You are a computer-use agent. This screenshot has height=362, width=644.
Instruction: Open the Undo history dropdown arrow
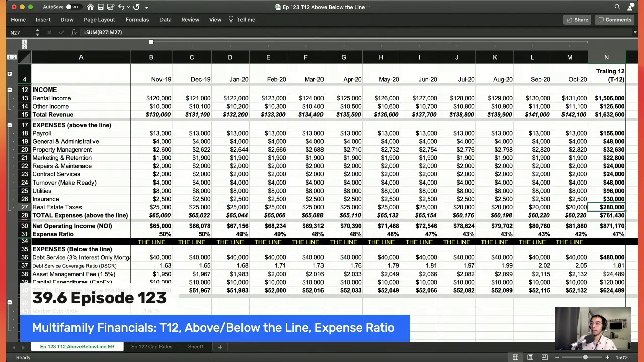coord(128,7)
